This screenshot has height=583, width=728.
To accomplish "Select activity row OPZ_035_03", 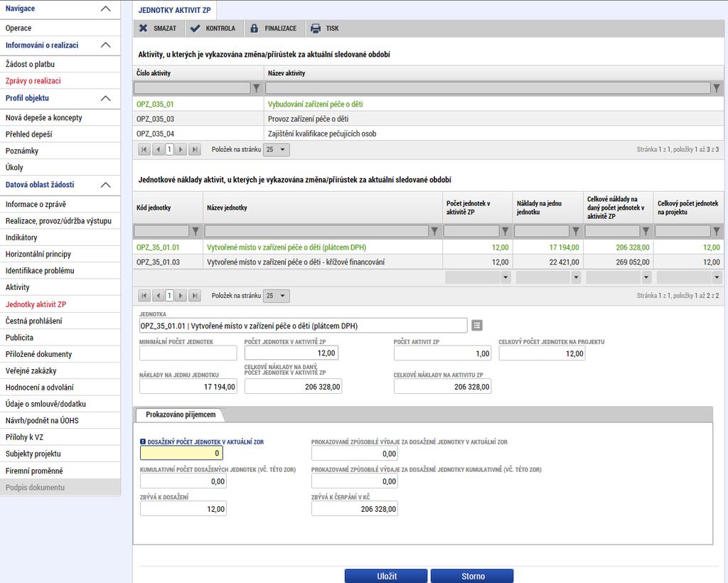I will point(428,119).
